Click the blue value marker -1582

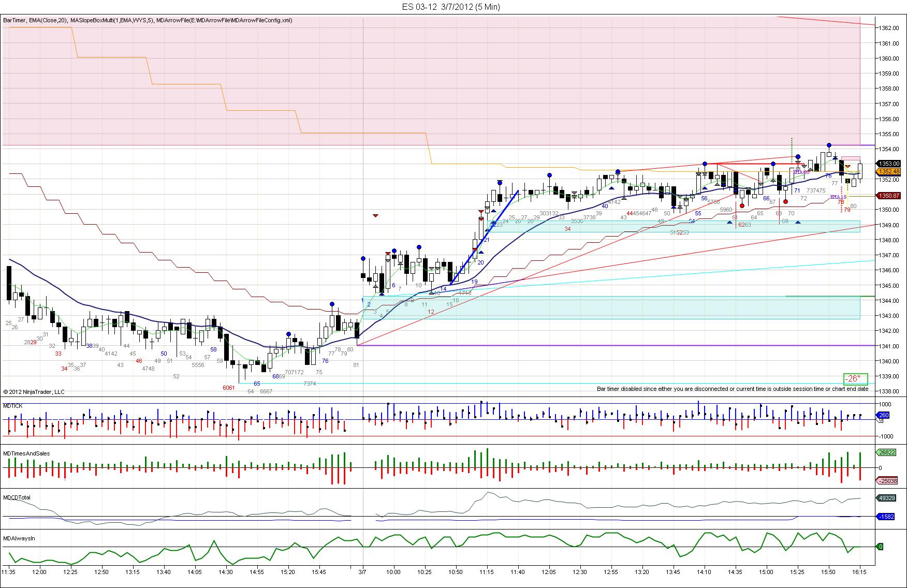(x=885, y=517)
